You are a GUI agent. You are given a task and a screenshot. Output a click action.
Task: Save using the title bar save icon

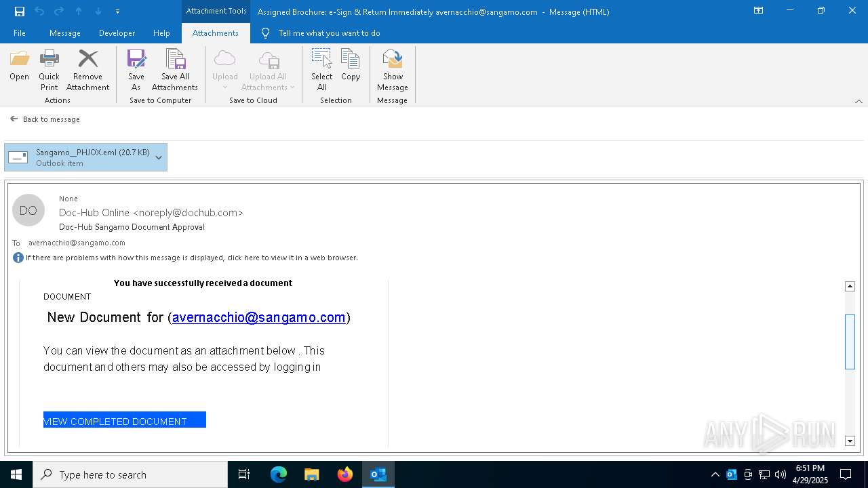[x=20, y=12]
